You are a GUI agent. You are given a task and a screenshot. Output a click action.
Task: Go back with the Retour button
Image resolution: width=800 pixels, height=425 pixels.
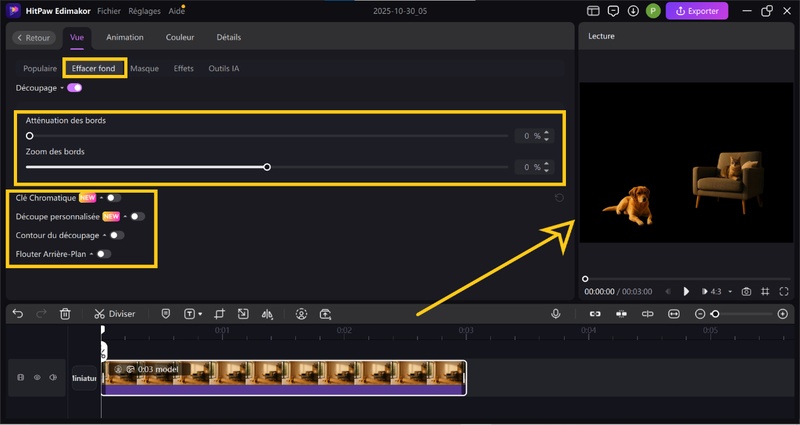point(34,37)
